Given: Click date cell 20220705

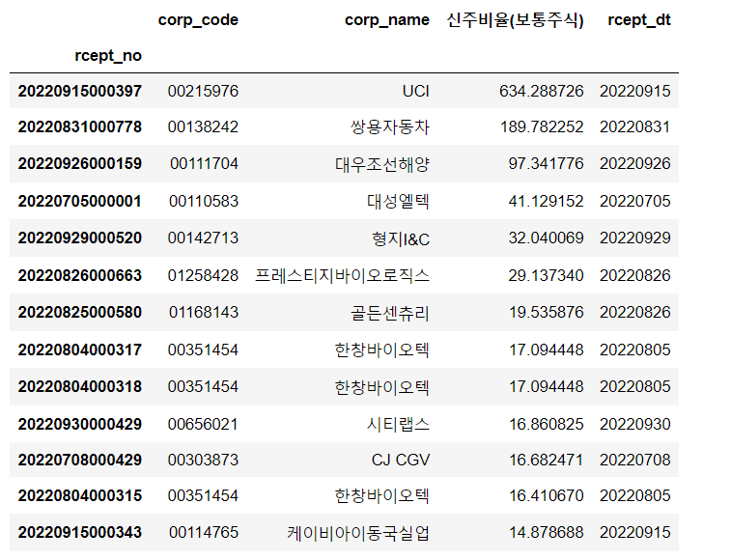Looking at the screenshot, I should click(x=635, y=201).
